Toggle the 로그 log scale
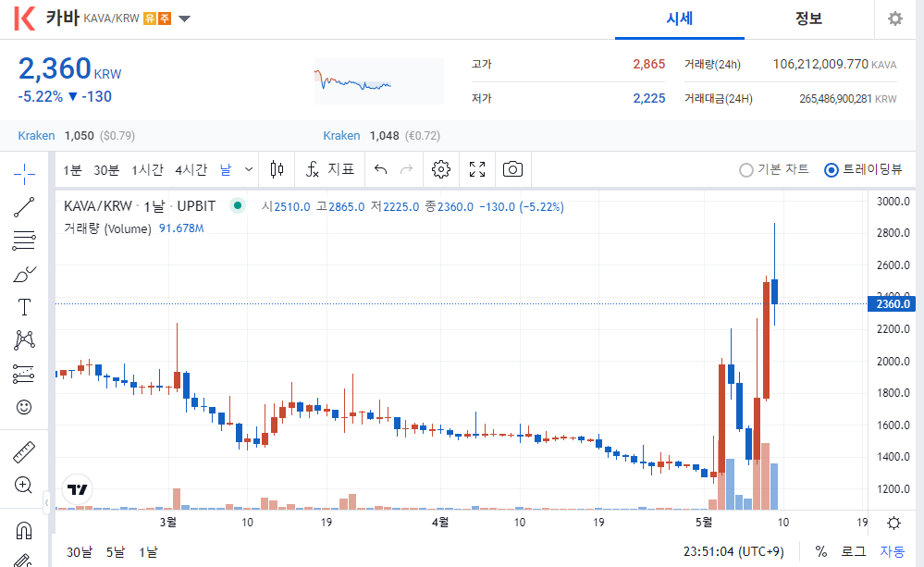This screenshot has width=924, height=567. pyautogui.click(x=853, y=551)
